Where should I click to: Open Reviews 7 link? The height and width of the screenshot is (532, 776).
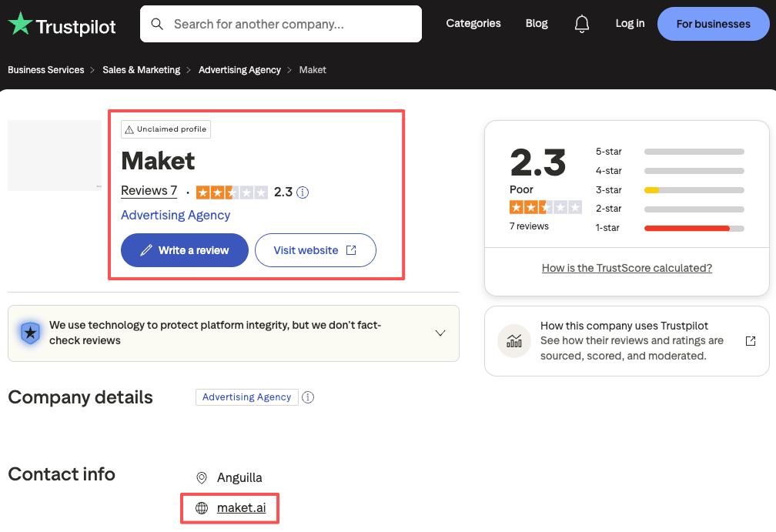pyautogui.click(x=149, y=191)
